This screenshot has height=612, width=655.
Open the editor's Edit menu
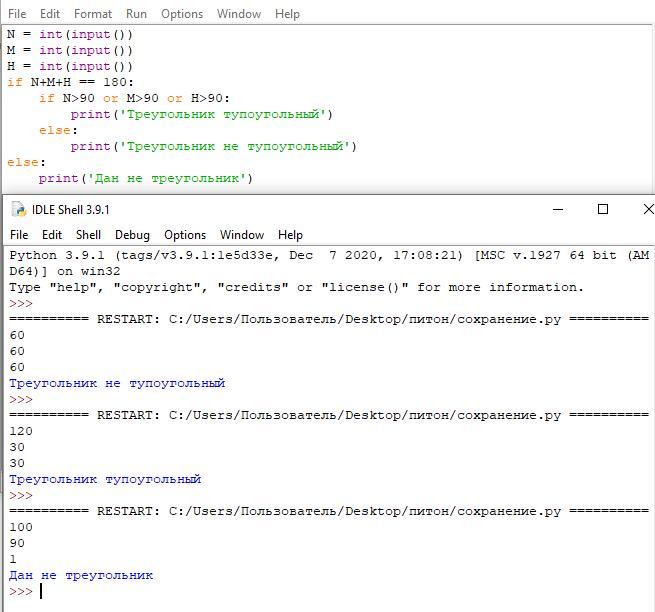click(x=50, y=14)
